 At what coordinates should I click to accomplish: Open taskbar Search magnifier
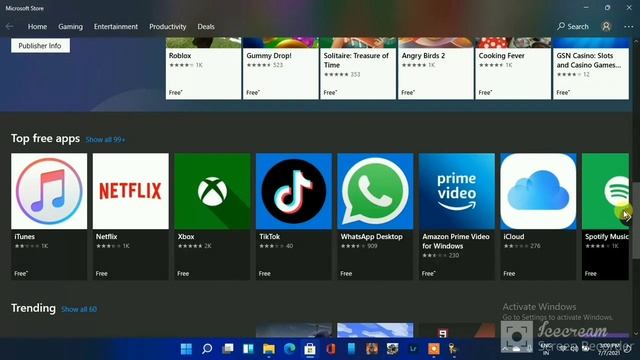tap(207, 349)
